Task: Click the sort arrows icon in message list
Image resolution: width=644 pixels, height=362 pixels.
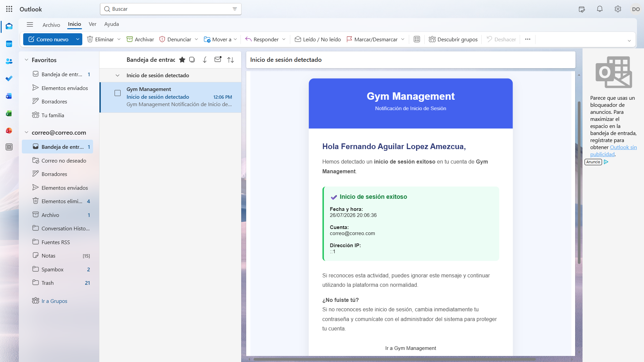Action: (230, 60)
